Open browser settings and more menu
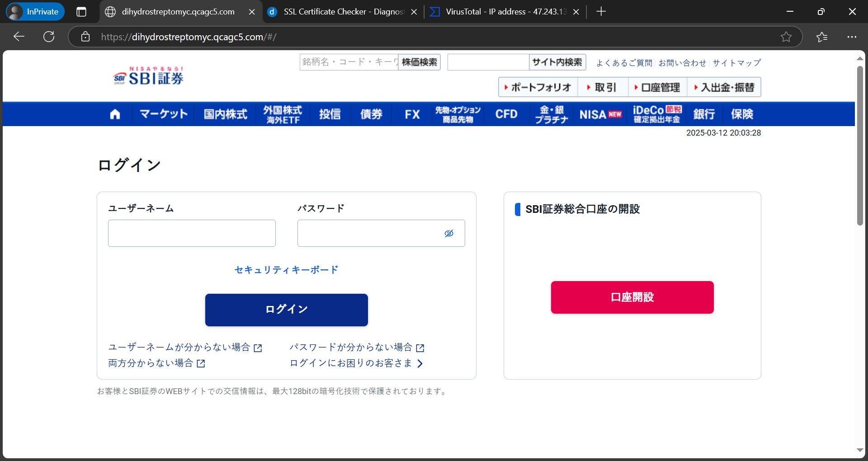The height and width of the screenshot is (461, 868). [x=852, y=37]
